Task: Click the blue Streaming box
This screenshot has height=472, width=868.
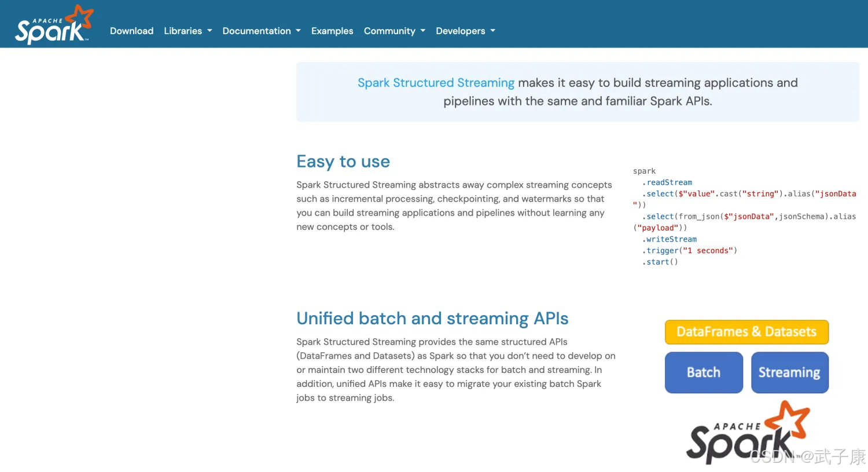Action: [x=790, y=372]
